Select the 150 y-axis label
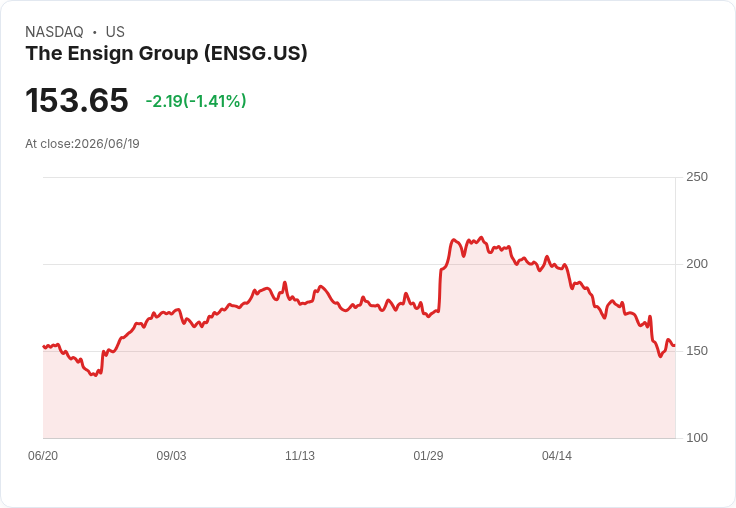This screenshot has width=736, height=508. (697, 351)
